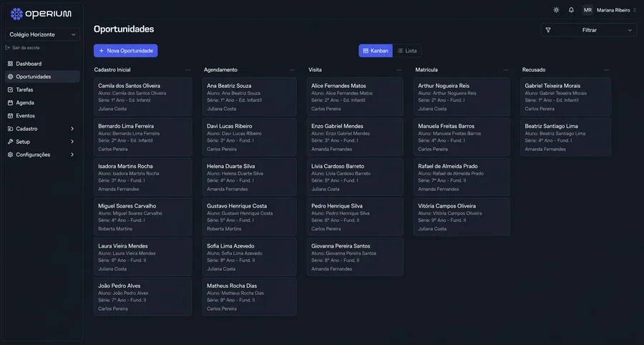The height and width of the screenshot is (345, 644).
Task: Open Manuela Freitas Barros card
Action: [462, 137]
